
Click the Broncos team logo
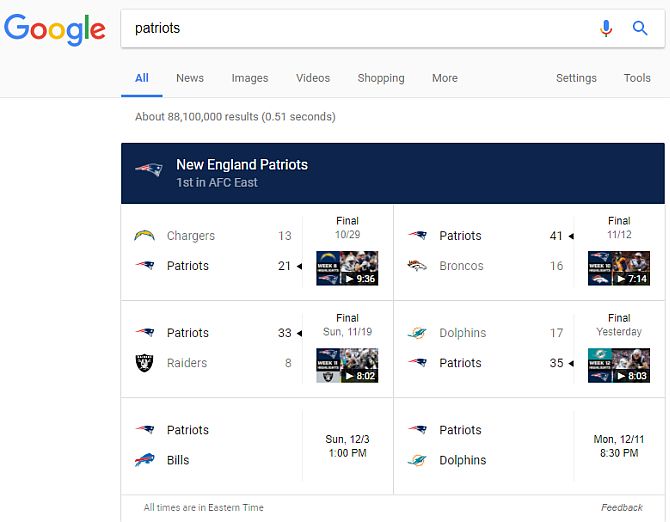(x=417, y=266)
